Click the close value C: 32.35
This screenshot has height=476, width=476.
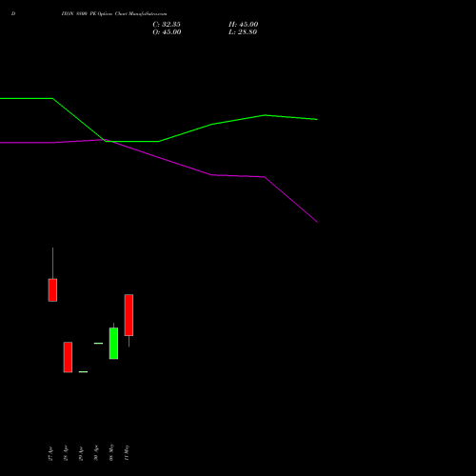[x=167, y=25]
